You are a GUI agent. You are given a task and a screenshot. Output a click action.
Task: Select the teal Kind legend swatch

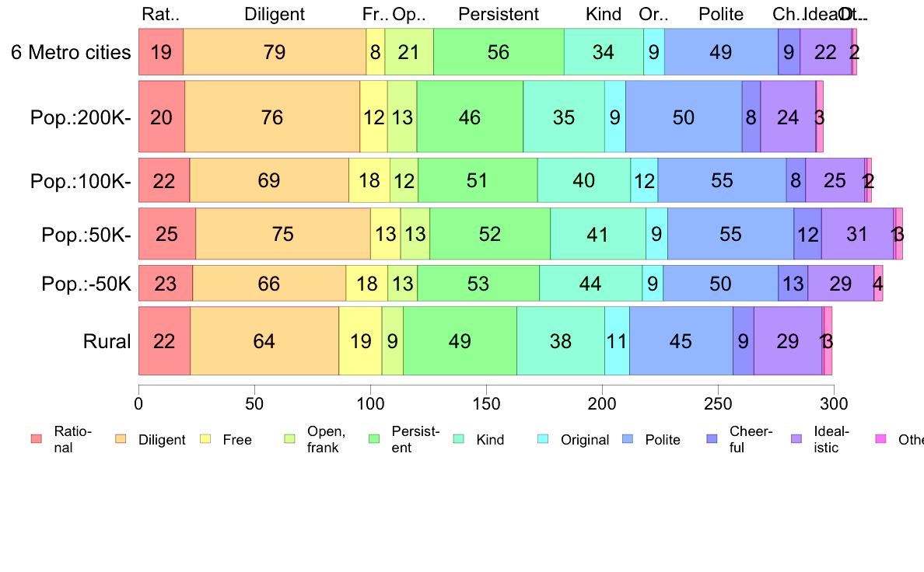coord(459,439)
